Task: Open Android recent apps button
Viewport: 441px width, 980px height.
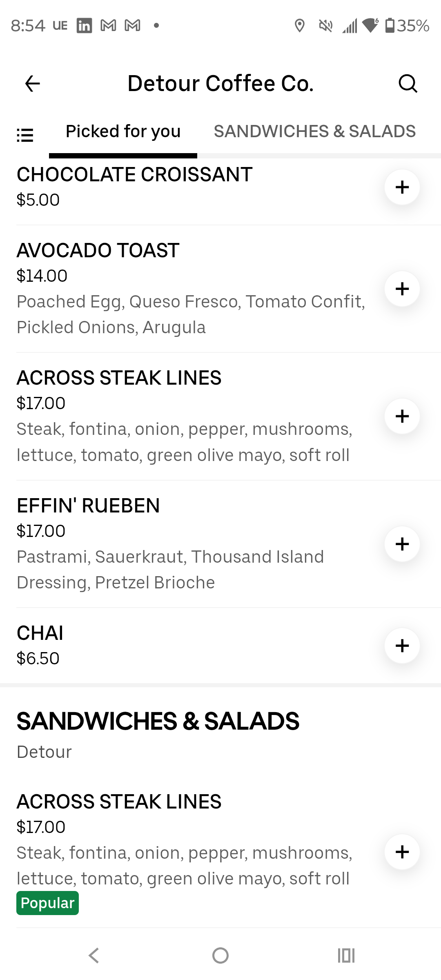Action: click(346, 955)
